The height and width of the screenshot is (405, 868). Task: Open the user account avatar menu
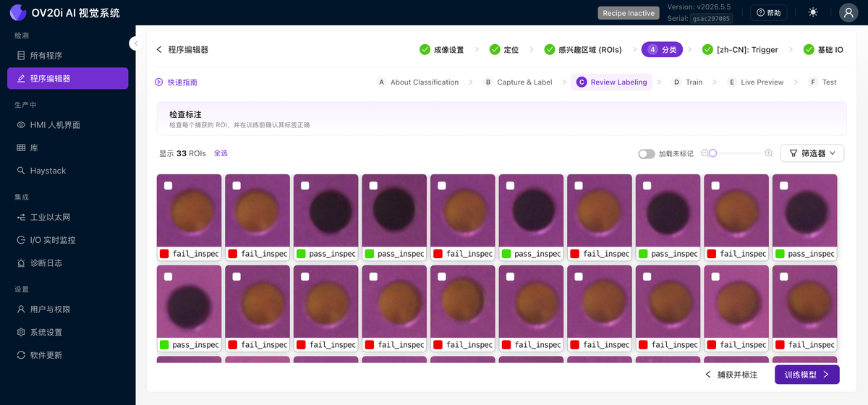point(848,12)
